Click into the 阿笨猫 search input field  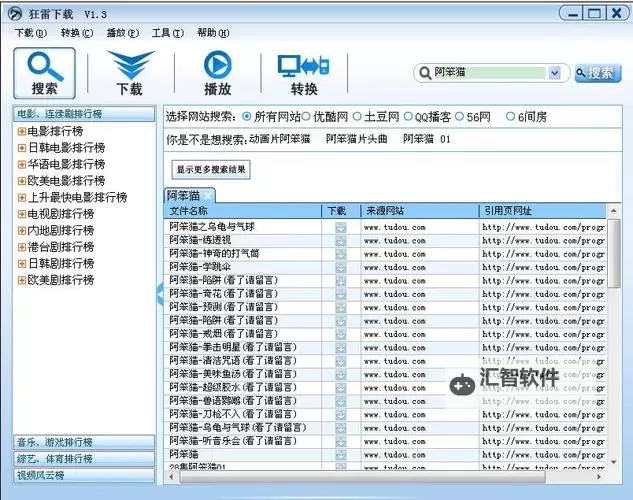click(x=489, y=73)
